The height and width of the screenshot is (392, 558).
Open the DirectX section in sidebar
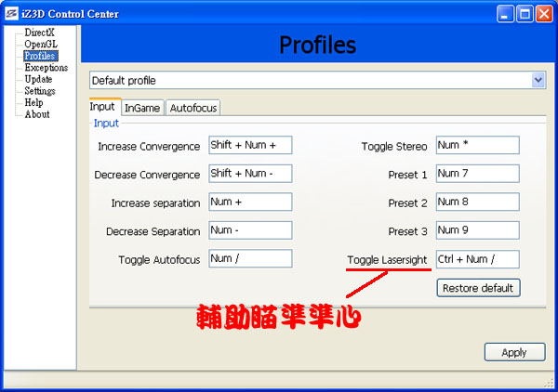(39, 33)
